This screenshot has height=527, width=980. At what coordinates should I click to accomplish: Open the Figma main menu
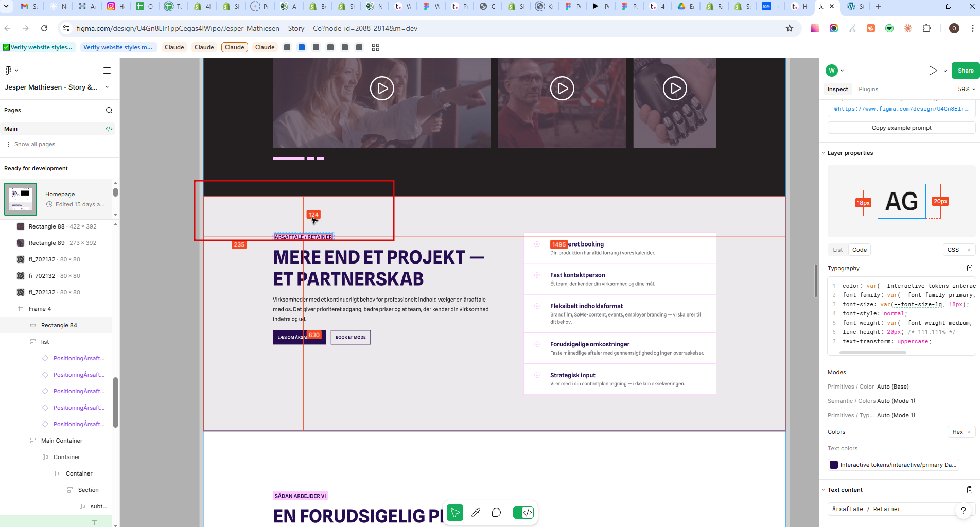[10, 71]
